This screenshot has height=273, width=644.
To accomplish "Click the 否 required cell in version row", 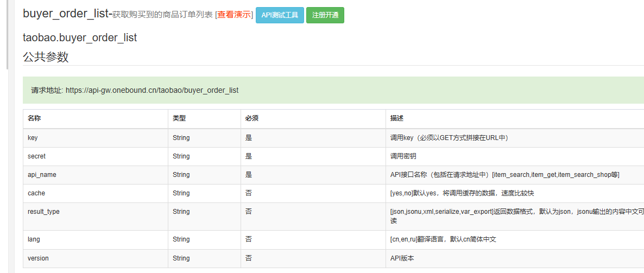I will [313, 259].
